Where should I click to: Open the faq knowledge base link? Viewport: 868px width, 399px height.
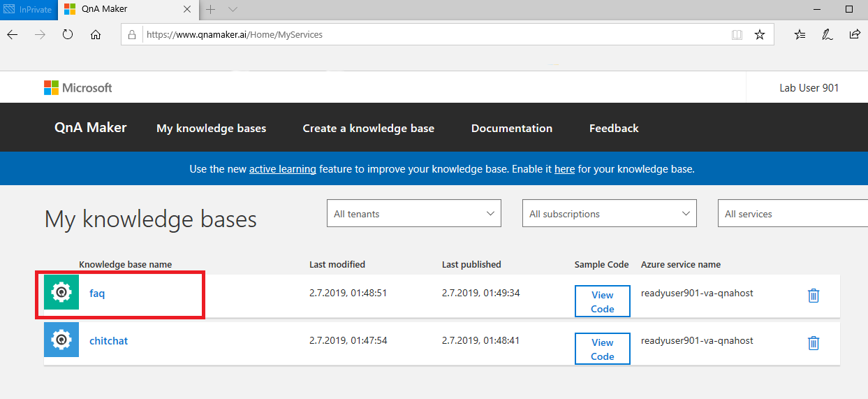(x=97, y=293)
